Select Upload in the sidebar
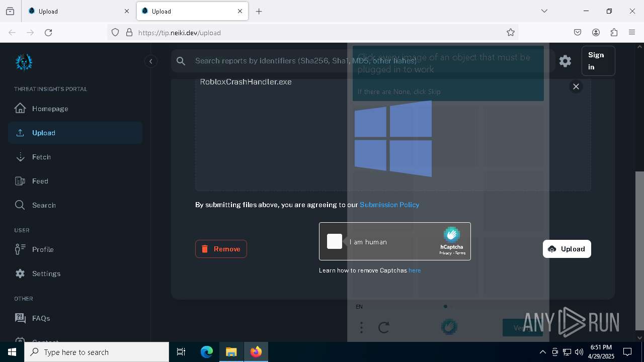644x362 pixels. tap(75, 133)
